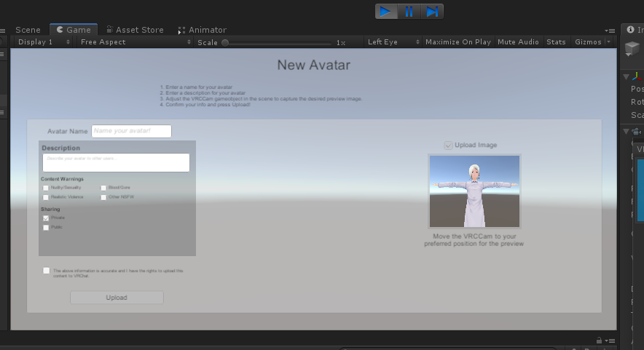Click the Inspector object cube icon
Image resolution: width=644 pixels, height=350 pixels.
pyautogui.click(x=632, y=49)
